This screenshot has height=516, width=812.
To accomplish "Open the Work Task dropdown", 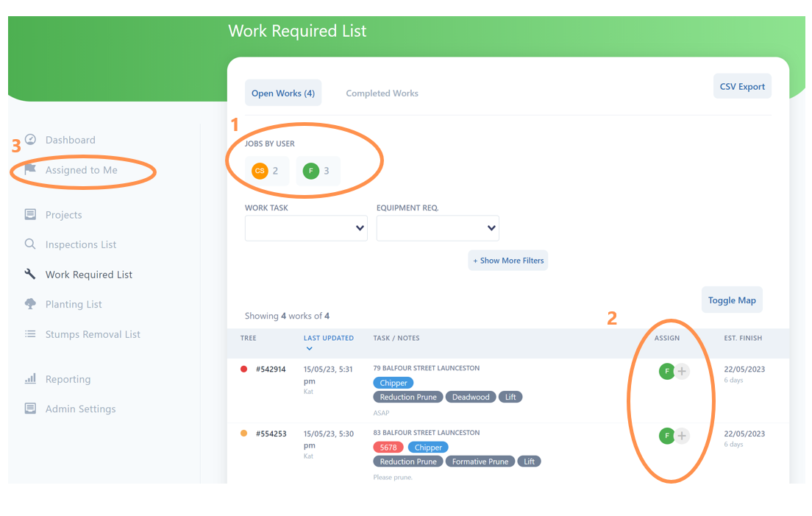I will (306, 228).
